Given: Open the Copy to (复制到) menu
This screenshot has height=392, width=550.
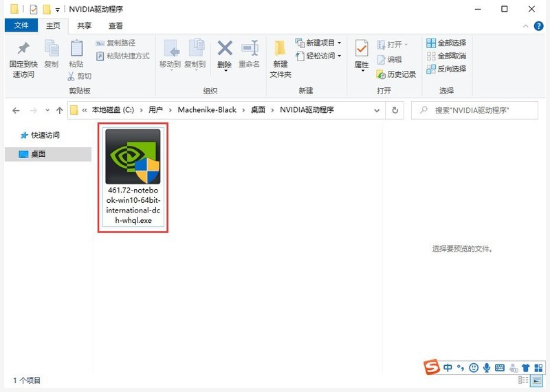Looking at the screenshot, I should tap(195, 54).
